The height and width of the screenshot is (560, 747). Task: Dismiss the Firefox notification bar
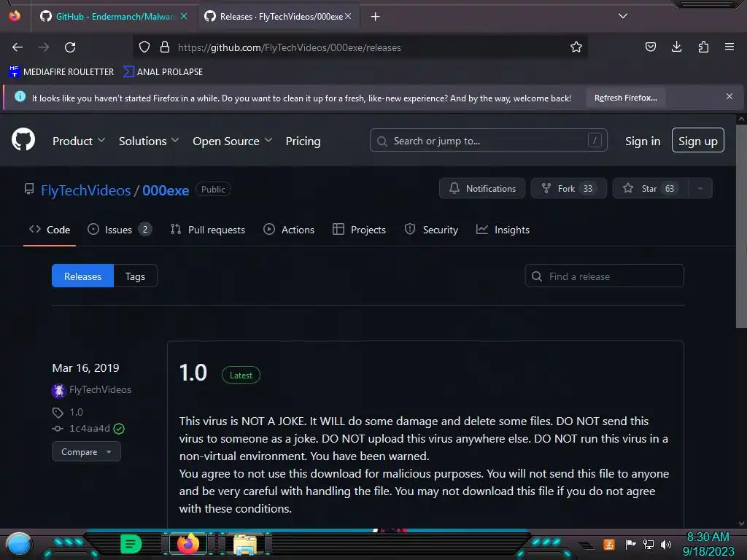(729, 97)
